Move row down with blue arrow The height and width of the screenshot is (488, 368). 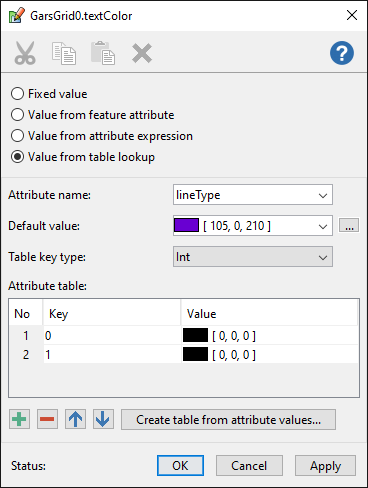[x=103, y=419]
